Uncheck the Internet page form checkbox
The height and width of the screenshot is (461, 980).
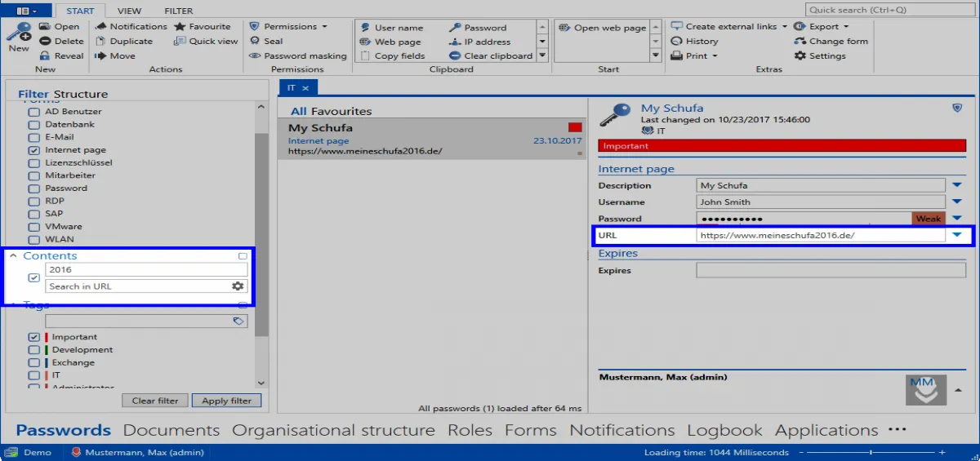[33, 151]
